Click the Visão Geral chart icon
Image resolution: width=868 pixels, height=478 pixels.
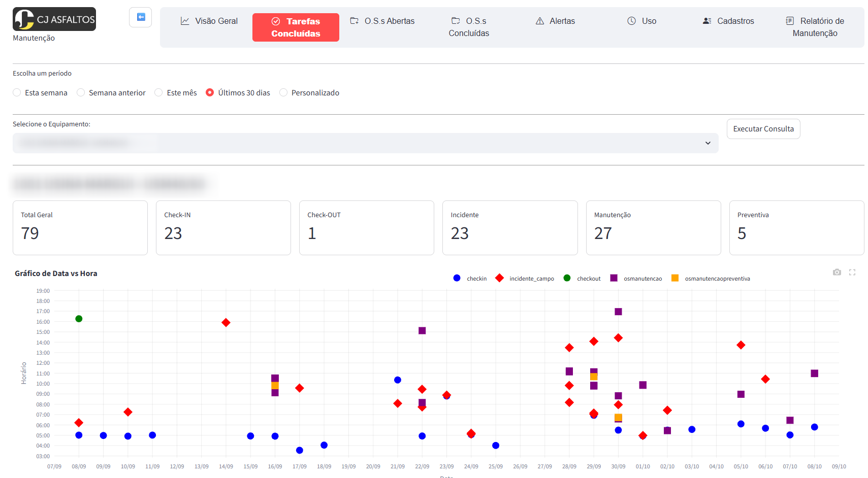(x=185, y=21)
